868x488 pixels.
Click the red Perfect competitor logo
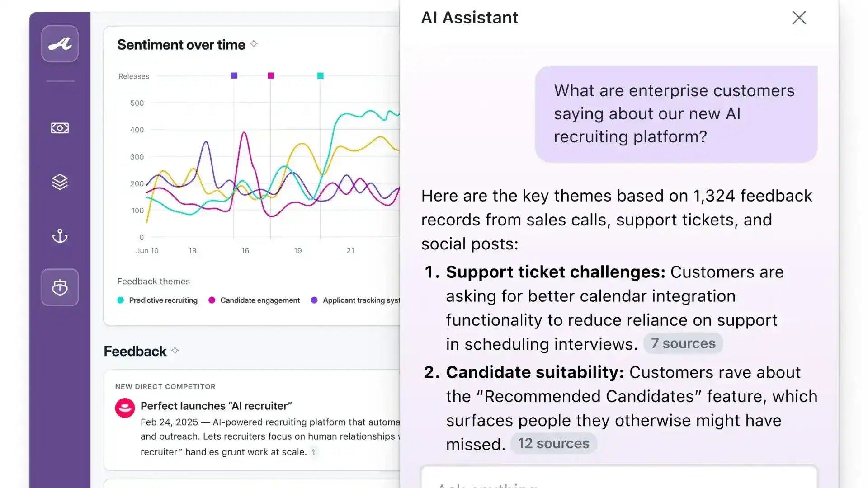(x=125, y=408)
